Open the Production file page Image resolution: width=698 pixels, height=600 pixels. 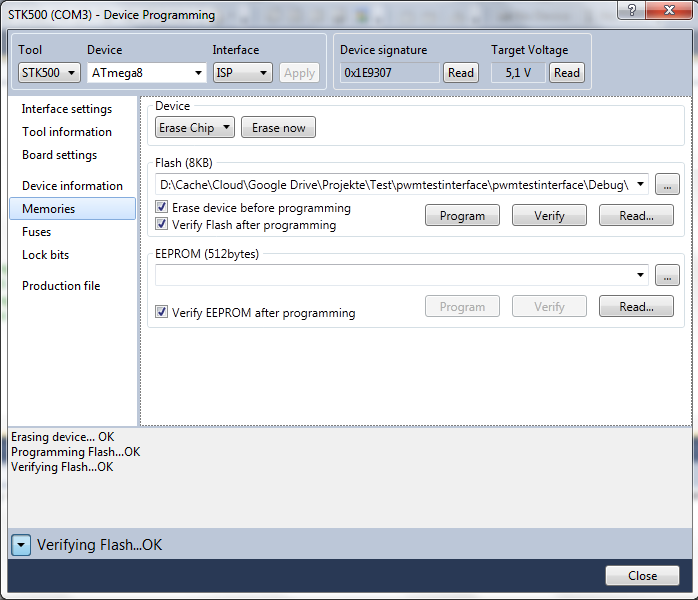pos(61,286)
